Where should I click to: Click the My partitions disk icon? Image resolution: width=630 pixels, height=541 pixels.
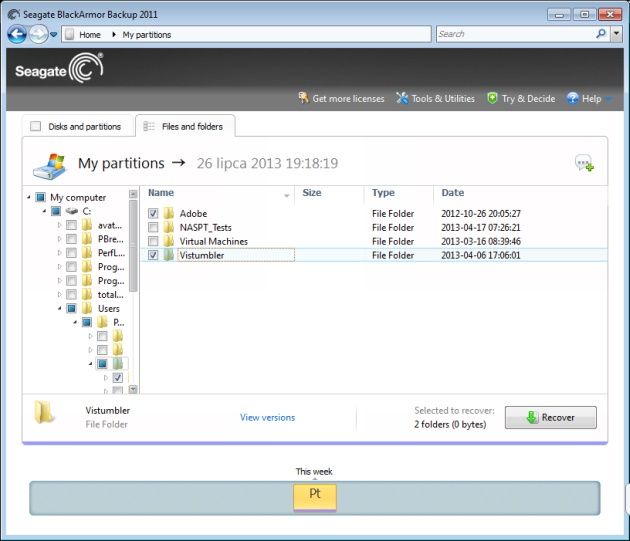(50, 166)
